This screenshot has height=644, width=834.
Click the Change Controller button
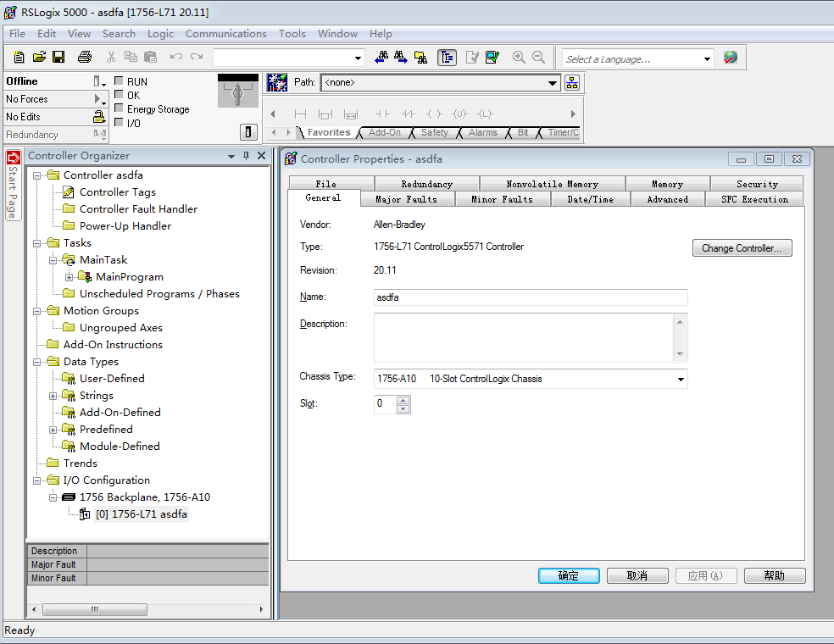(742, 247)
